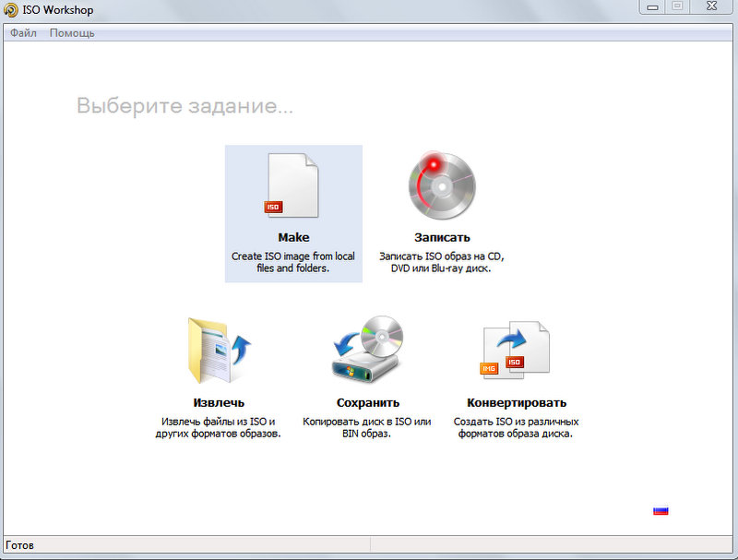Select the bold Make label
This screenshot has height=560, width=738.
click(293, 237)
